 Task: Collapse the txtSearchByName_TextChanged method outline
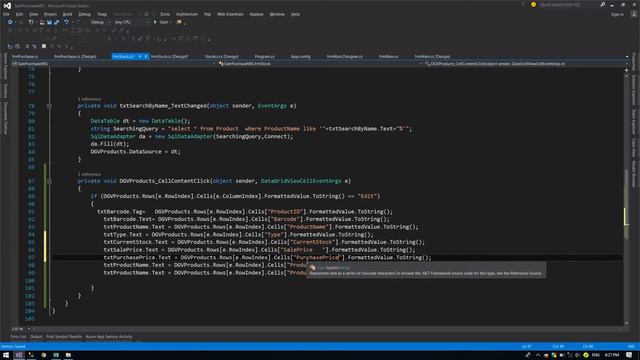pyautogui.click(x=49, y=106)
